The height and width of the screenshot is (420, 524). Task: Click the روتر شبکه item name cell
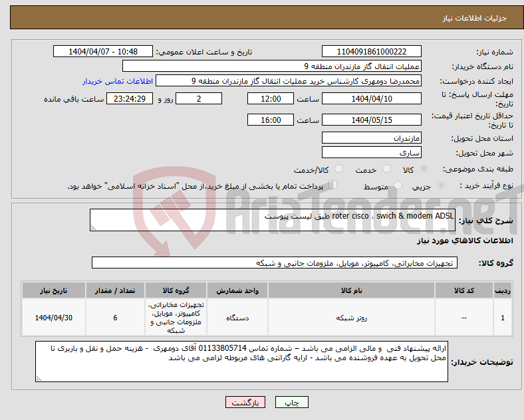pyautogui.click(x=351, y=318)
